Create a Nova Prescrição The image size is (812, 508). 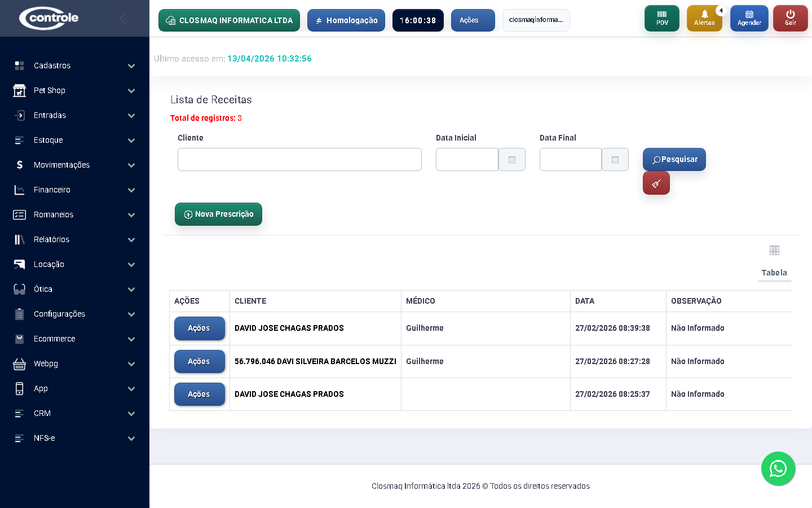point(218,214)
